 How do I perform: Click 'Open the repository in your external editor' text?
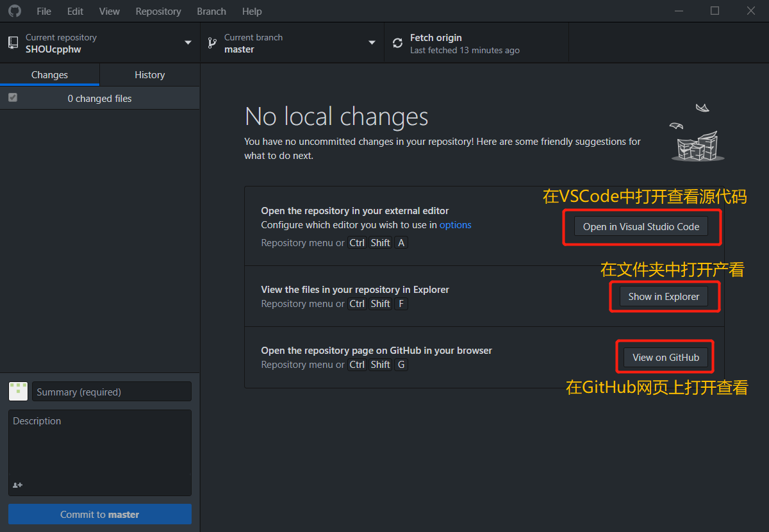(x=355, y=211)
